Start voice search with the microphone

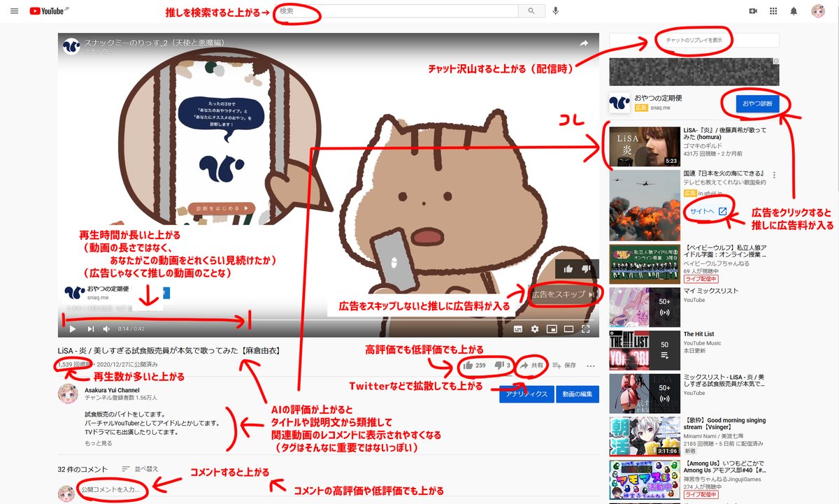pos(556,11)
